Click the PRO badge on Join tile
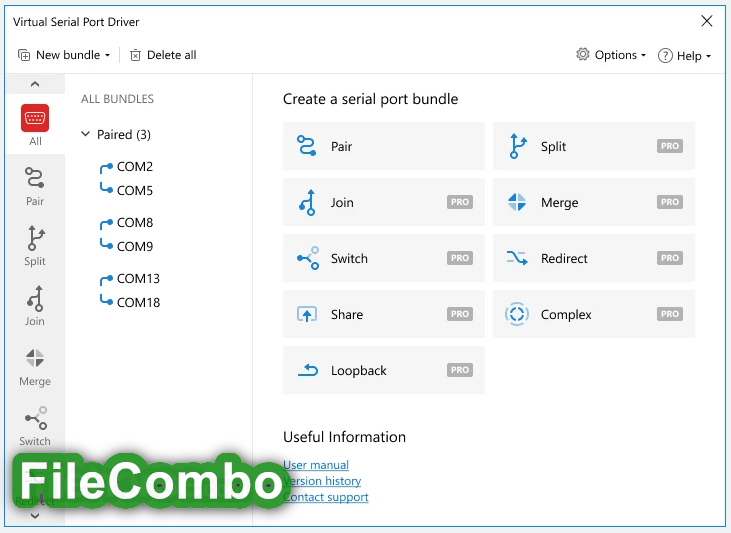731x533 pixels. pos(460,202)
